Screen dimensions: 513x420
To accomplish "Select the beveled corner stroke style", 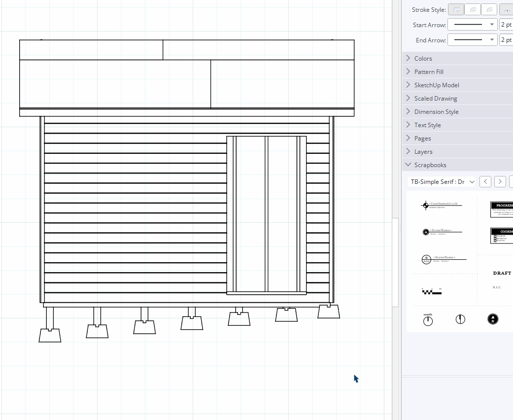I will point(489,10).
